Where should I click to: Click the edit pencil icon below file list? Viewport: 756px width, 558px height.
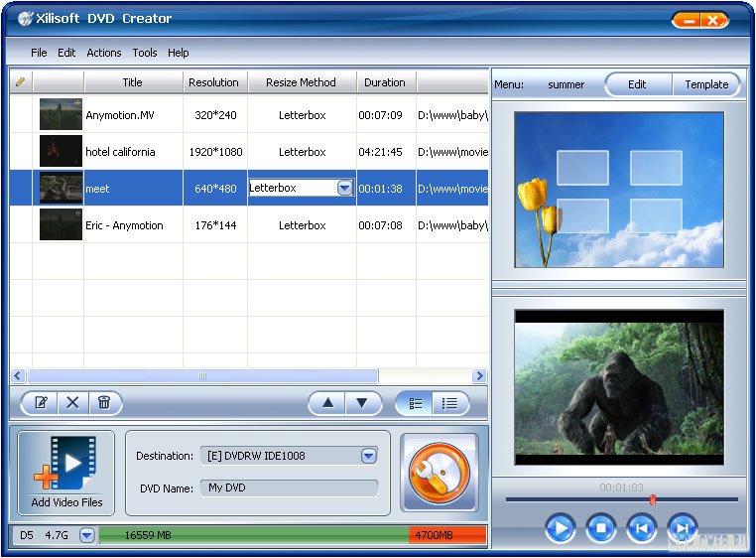click(x=42, y=403)
